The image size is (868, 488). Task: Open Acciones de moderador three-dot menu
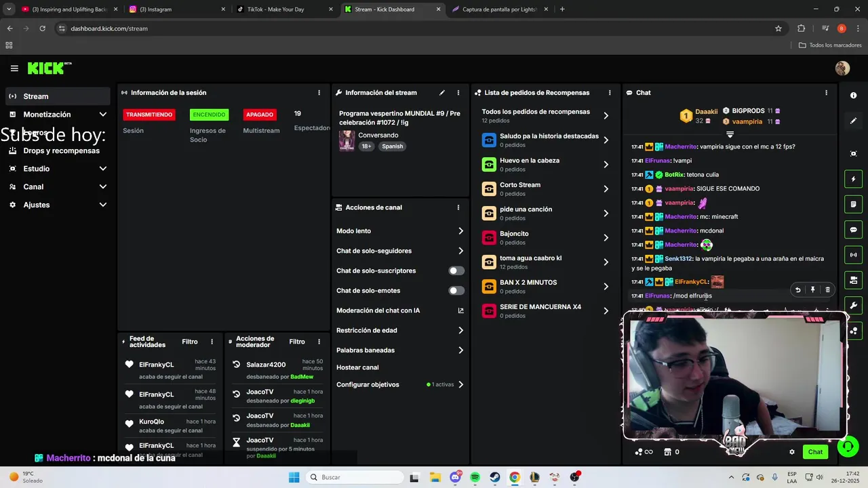319,342
